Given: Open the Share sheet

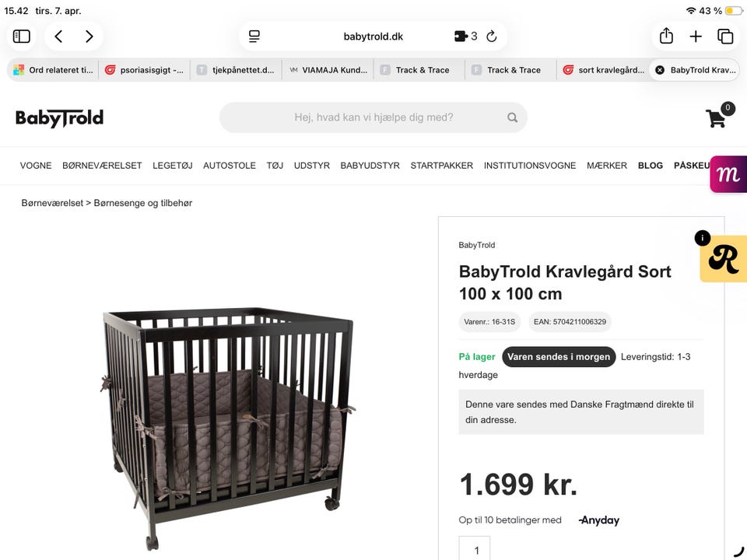Looking at the screenshot, I should [666, 37].
